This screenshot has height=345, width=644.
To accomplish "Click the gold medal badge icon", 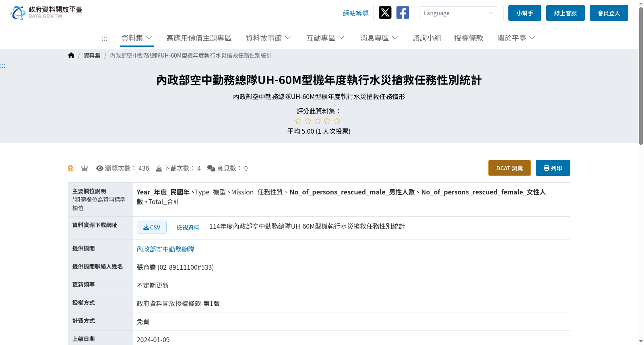I will (x=70, y=168).
